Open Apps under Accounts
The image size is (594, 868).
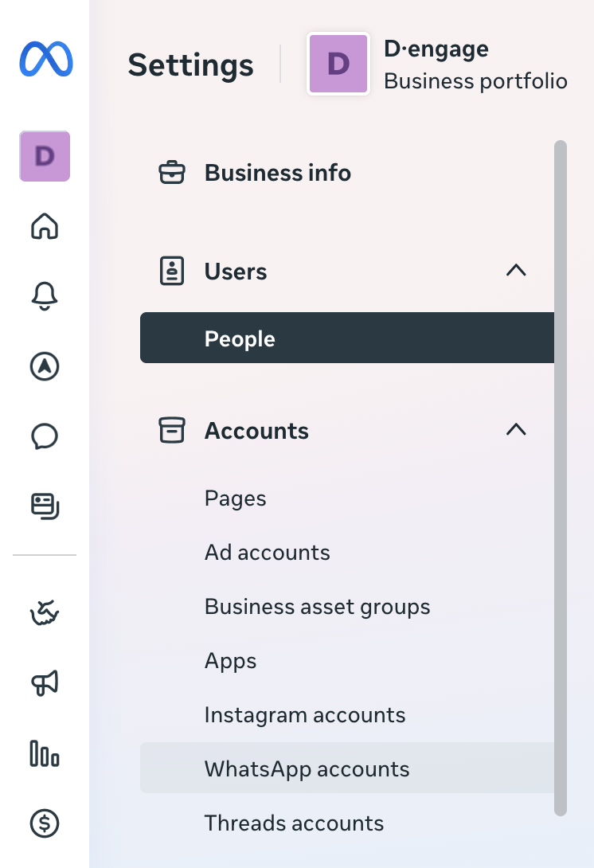pyautogui.click(x=347, y=661)
